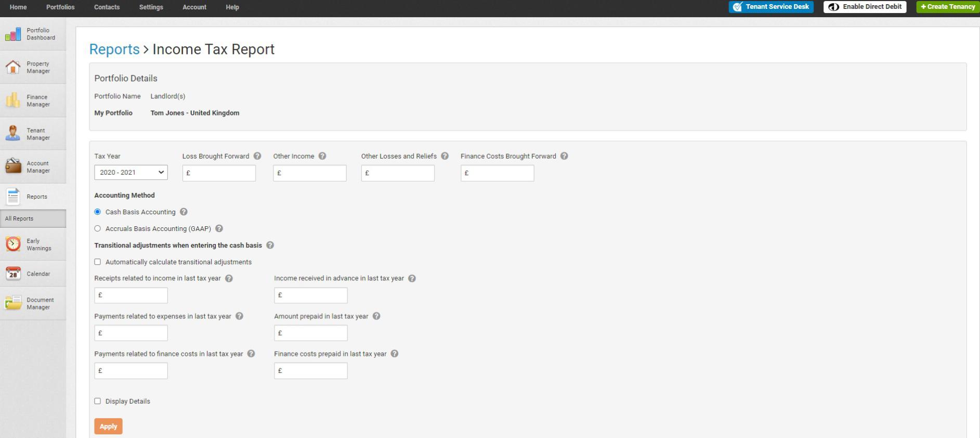Open the Account menu
The height and width of the screenshot is (438, 980).
(x=194, y=7)
